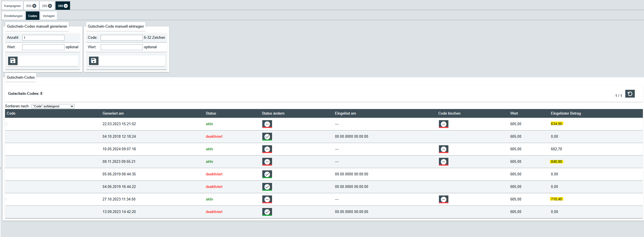Go to the Kampagnen tab
Image resolution: width=644 pixels, height=237 pixels.
[x=12, y=6]
